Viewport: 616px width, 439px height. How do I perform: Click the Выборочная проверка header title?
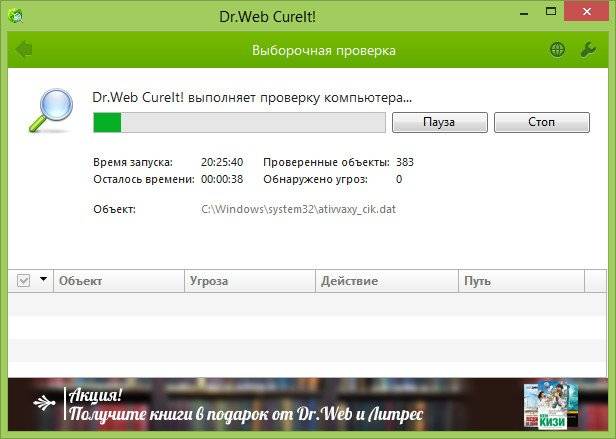tap(324, 50)
